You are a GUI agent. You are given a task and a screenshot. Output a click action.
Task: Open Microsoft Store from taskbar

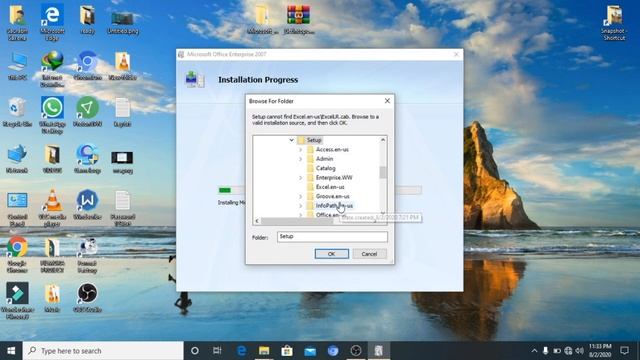tap(287, 351)
